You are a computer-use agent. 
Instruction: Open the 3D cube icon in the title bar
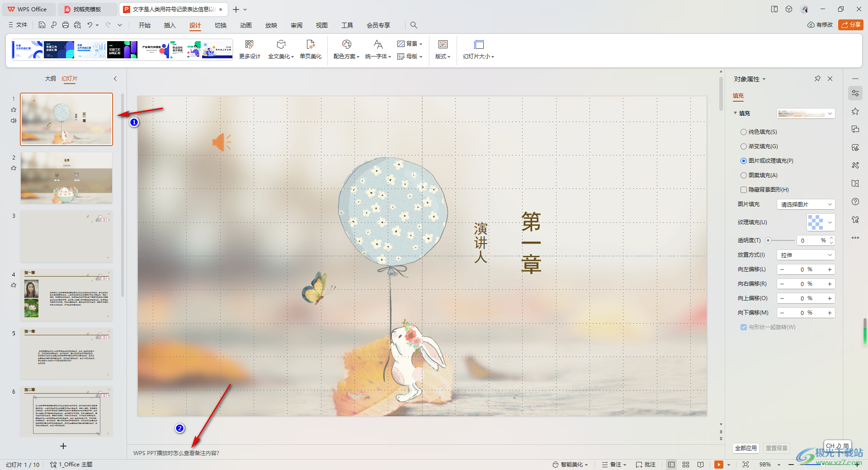point(789,9)
